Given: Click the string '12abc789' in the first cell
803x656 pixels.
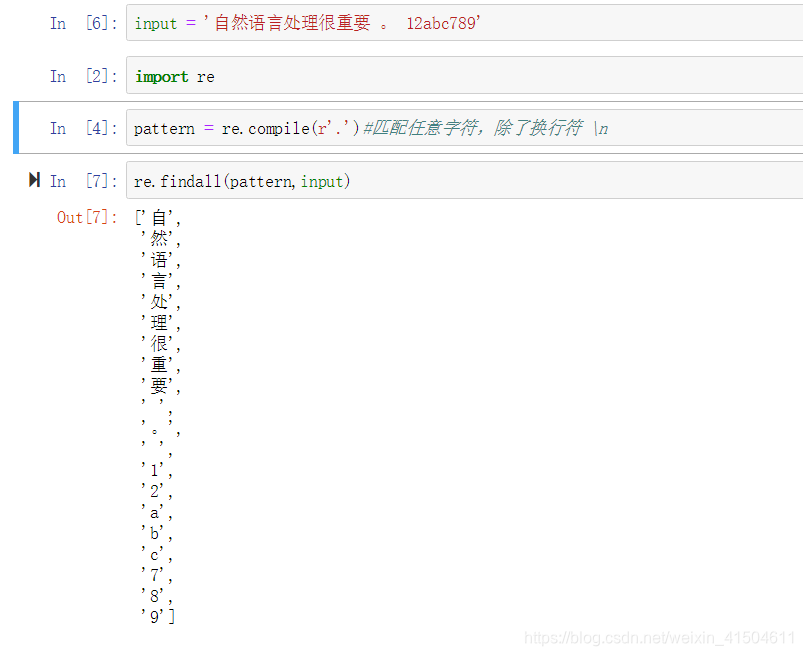Looking at the screenshot, I should click(x=441, y=23).
